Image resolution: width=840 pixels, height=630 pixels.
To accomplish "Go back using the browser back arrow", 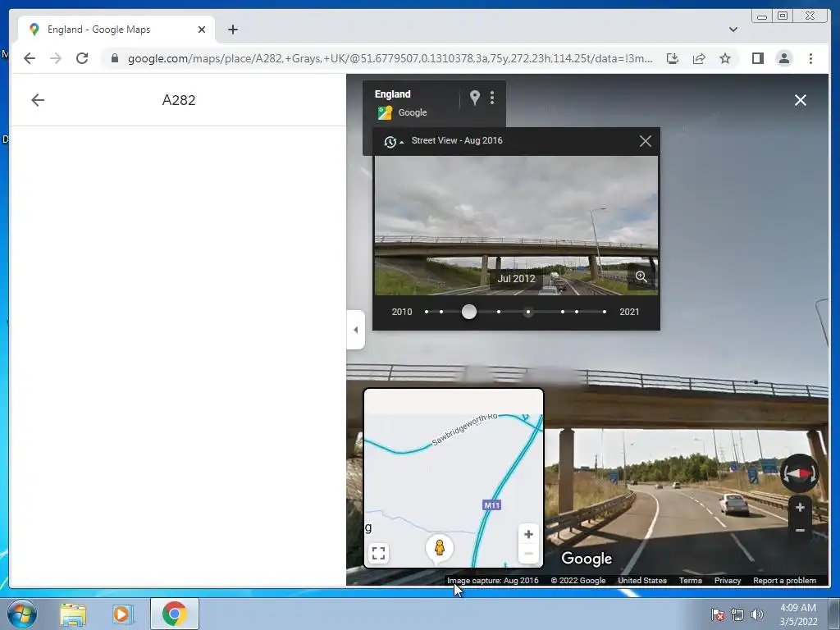I will 30,58.
